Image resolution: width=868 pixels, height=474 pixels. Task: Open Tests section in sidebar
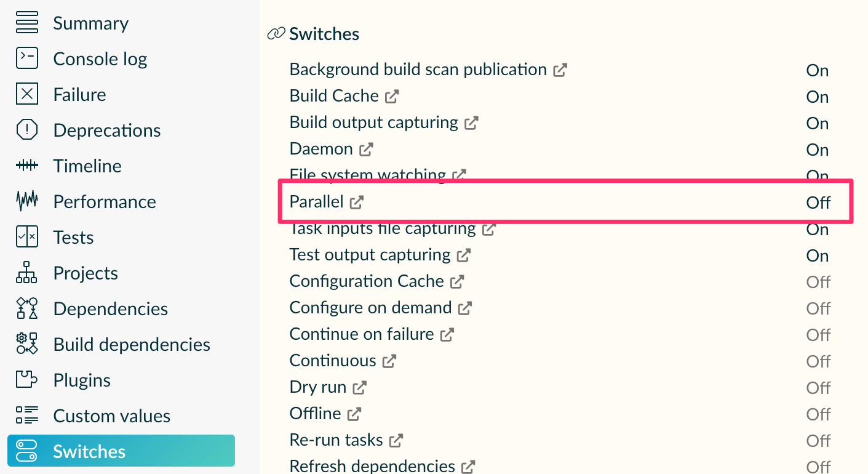pyautogui.click(x=73, y=237)
